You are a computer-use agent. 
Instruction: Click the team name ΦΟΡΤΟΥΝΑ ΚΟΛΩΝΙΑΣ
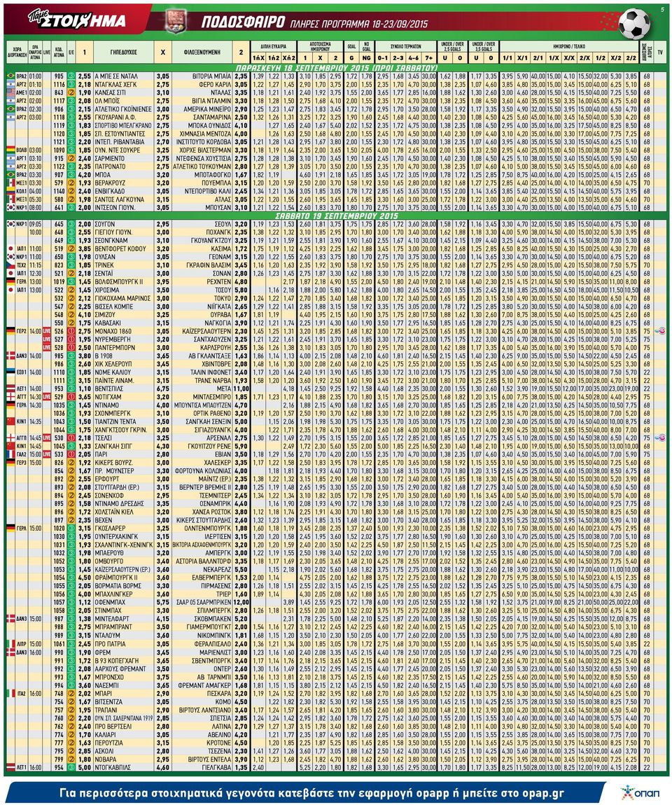point(204,471)
